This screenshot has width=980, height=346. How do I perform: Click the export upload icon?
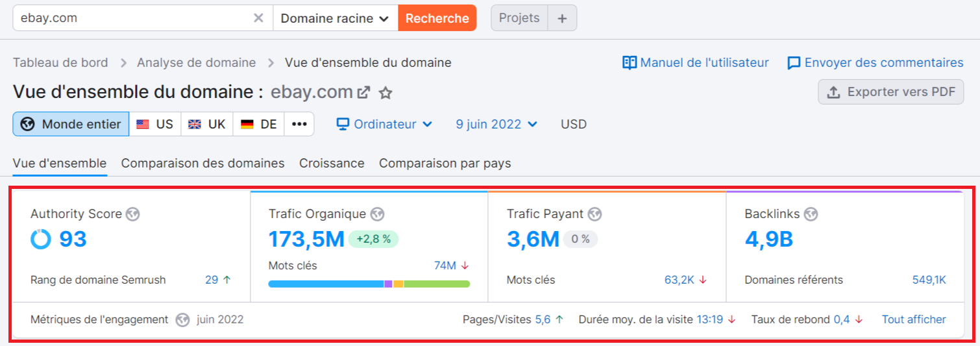833,92
